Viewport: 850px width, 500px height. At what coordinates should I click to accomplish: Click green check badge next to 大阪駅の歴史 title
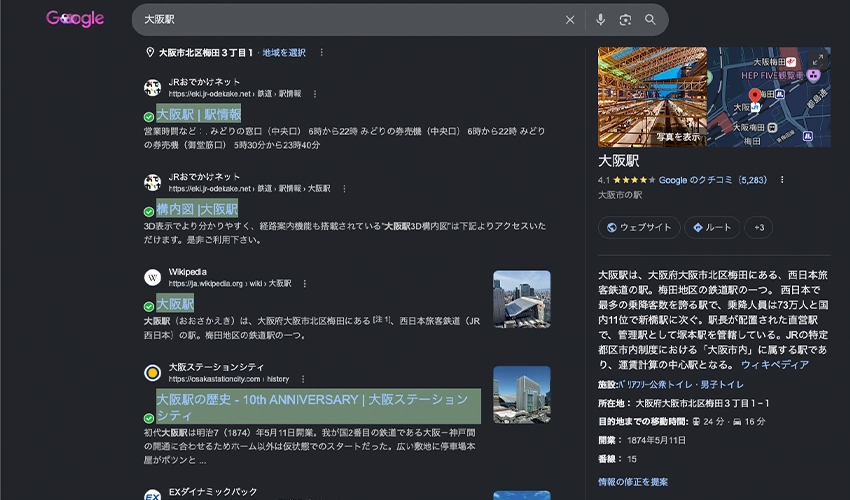click(149, 418)
